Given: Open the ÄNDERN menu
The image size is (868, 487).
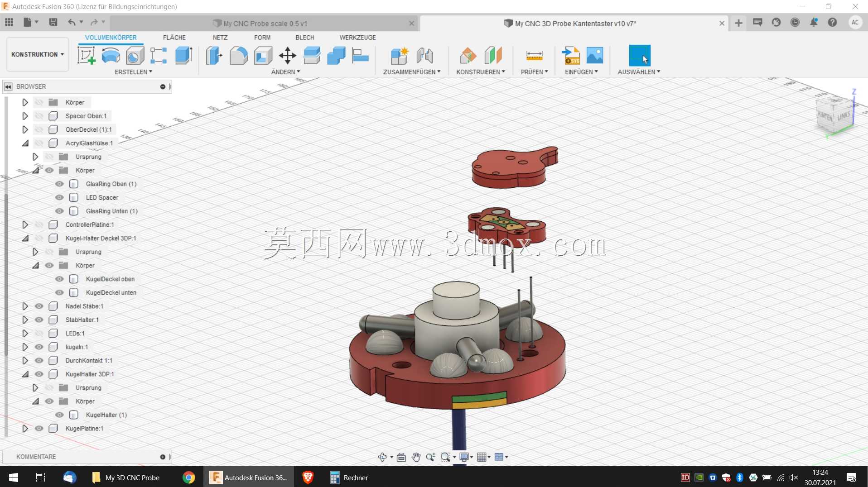Looking at the screenshot, I should 285,72.
